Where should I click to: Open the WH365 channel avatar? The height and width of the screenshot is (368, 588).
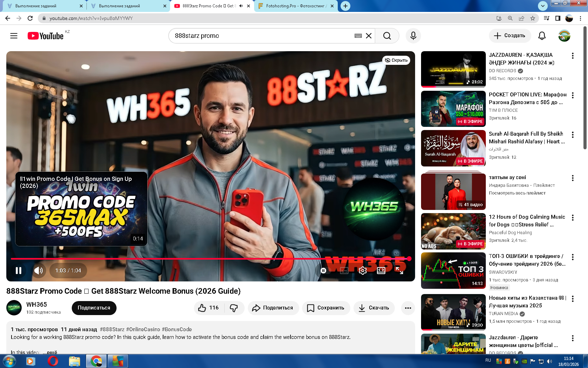14,308
